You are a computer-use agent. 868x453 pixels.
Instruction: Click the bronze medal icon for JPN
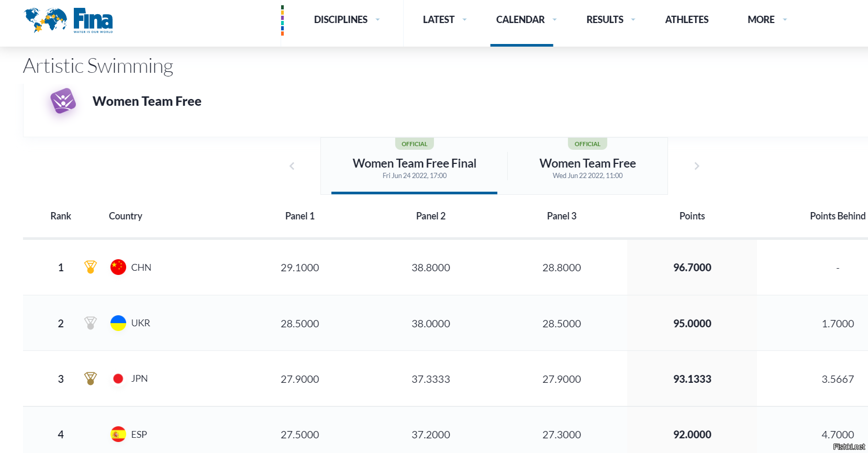(x=91, y=379)
